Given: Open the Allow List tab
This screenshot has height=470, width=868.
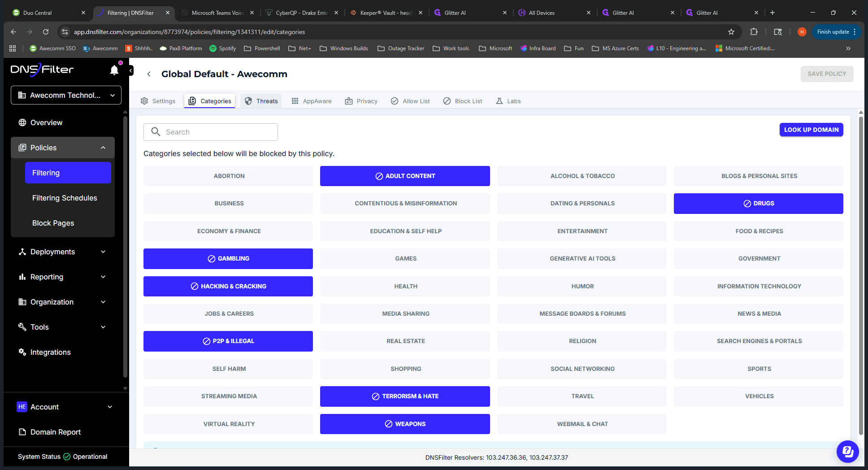Looking at the screenshot, I should tap(410, 101).
